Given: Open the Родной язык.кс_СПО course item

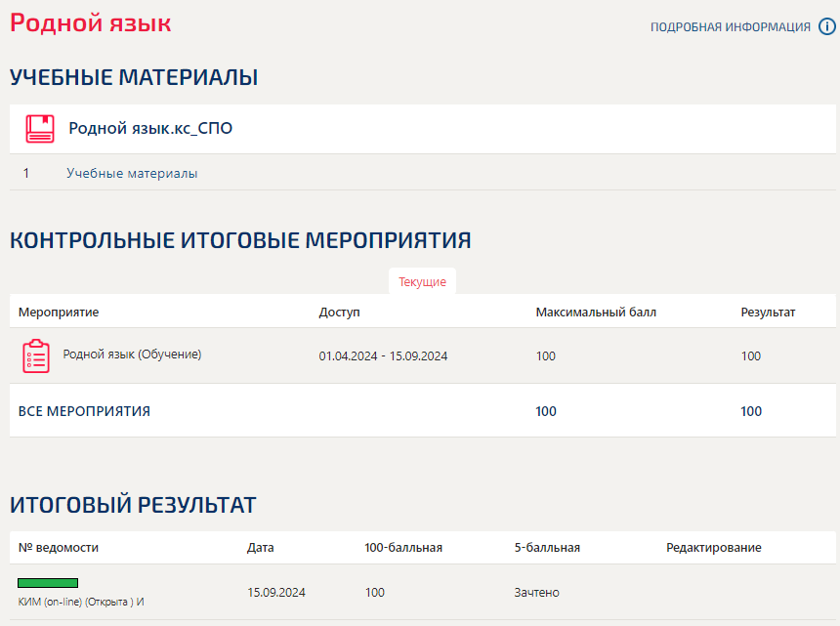Looking at the screenshot, I should click(x=150, y=129).
